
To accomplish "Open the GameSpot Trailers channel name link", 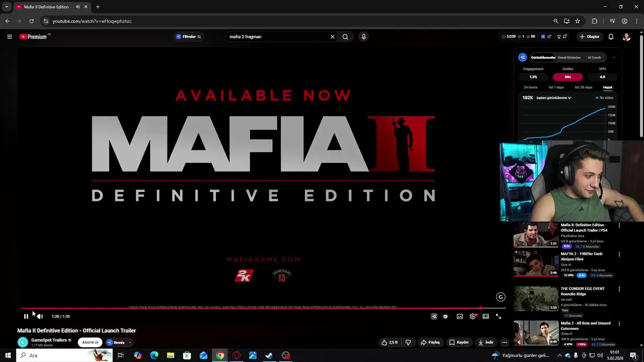I will tap(49, 340).
